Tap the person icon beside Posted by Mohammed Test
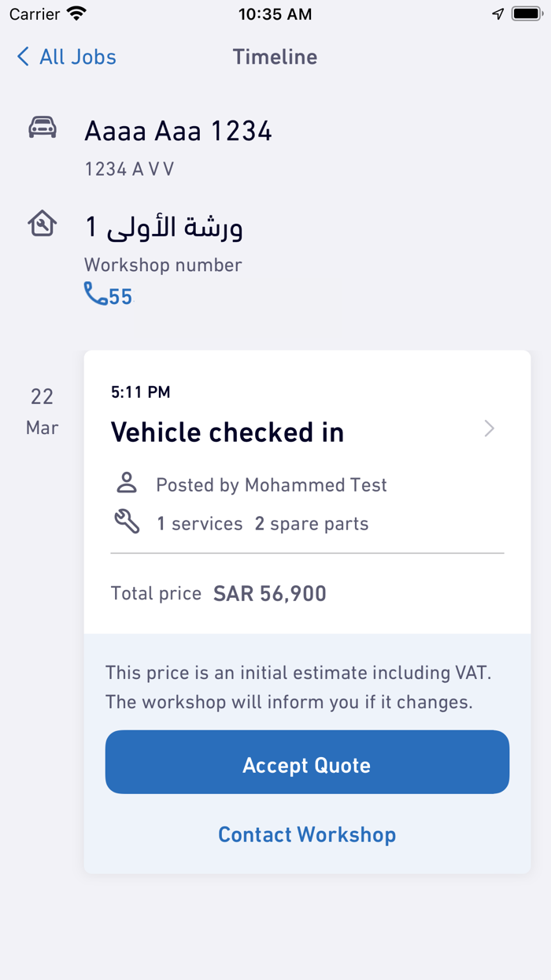Screen dimensions: 551x980 (x=127, y=484)
